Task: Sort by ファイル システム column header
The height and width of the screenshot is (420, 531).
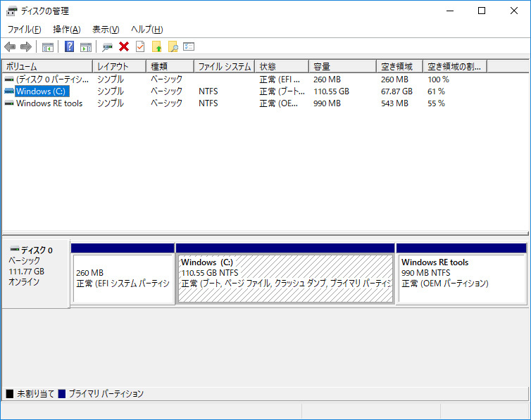Action: 224,66
